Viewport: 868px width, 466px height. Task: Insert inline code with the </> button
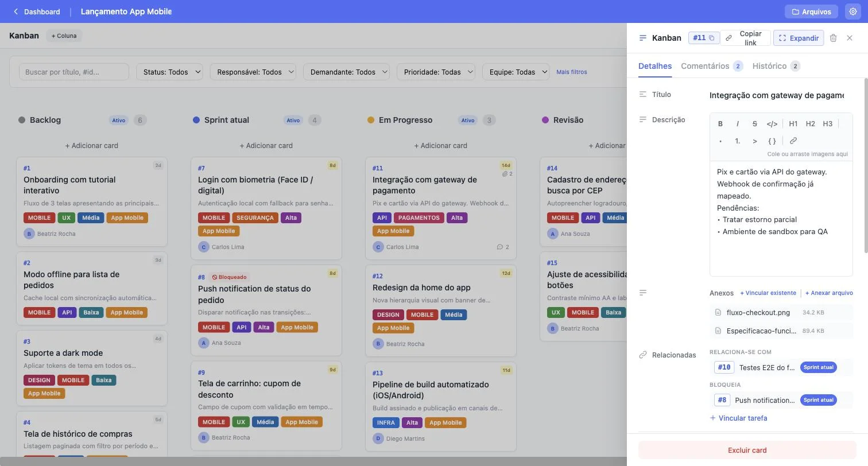pyautogui.click(x=772, y=123)
